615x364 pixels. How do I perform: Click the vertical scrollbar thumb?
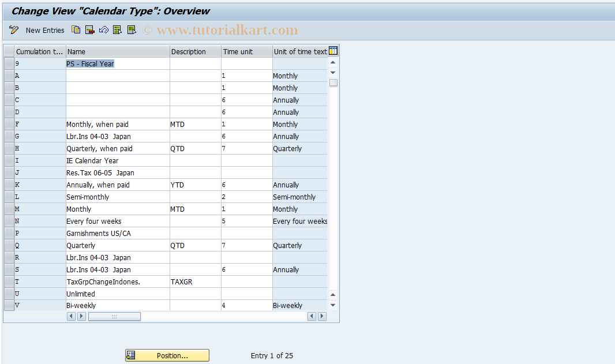(x=333, y=82)
